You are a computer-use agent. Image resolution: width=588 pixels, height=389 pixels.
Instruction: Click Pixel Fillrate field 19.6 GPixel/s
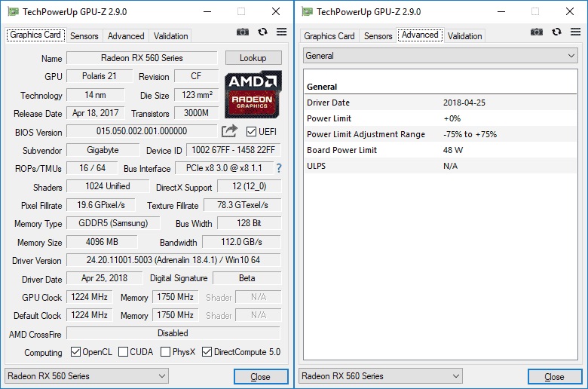tap(101, 205)
